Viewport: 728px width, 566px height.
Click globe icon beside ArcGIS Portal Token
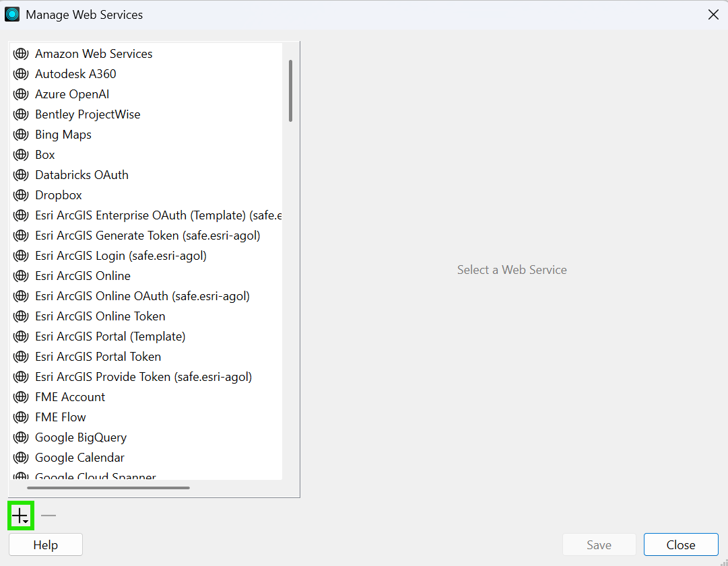pyautogui.click(x=21, y=357)
